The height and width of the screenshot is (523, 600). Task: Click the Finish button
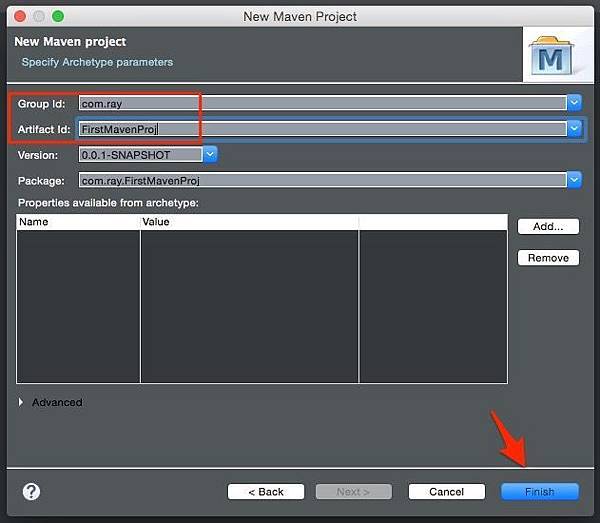[540, 492]
